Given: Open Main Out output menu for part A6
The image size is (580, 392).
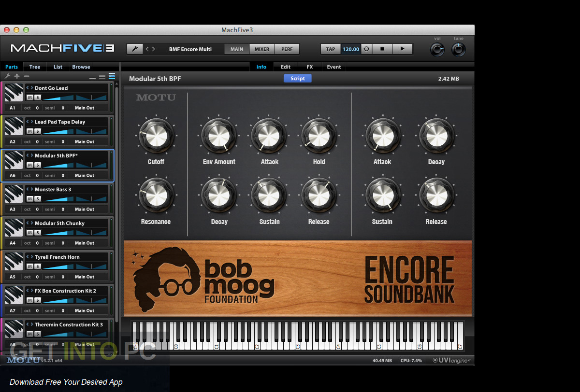Looking at the screenshot, I should click(85, 175).
